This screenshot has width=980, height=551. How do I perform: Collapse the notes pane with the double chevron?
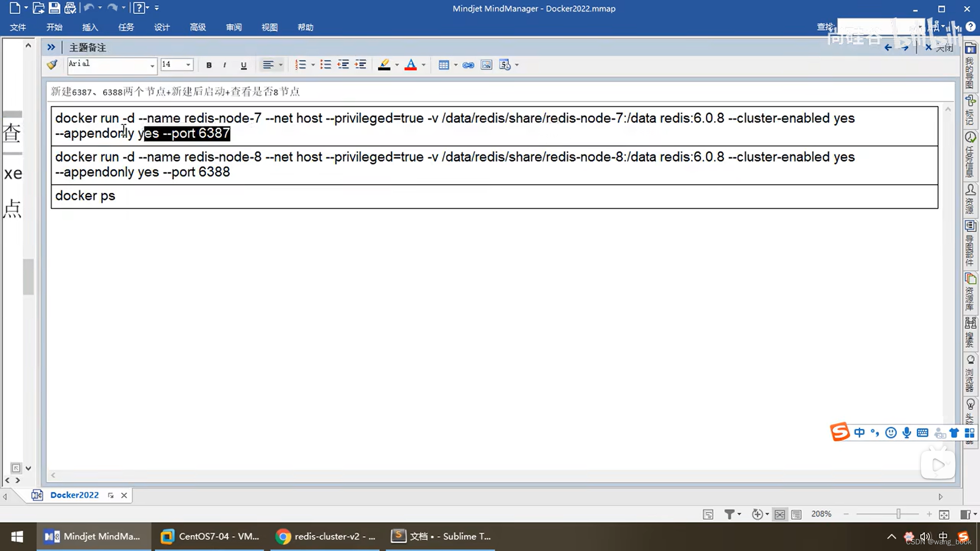51,47
